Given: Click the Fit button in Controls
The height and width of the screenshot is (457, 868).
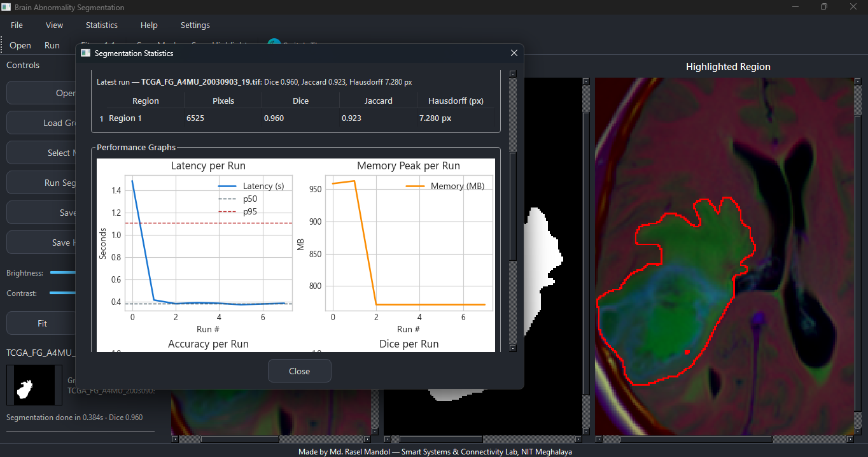Looking at the screenshot, I should point(42,323).
